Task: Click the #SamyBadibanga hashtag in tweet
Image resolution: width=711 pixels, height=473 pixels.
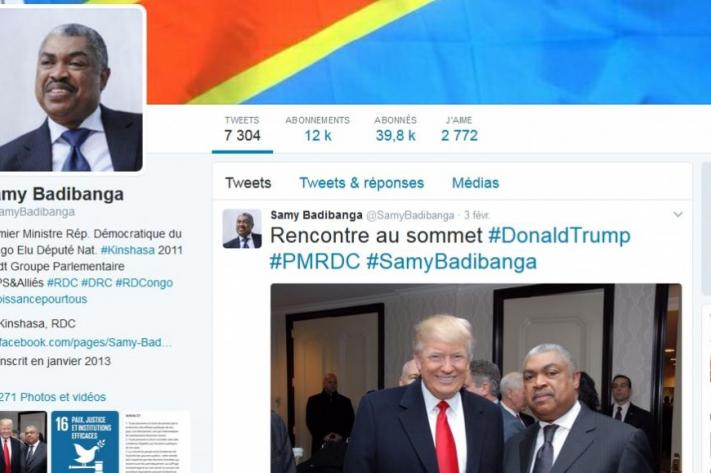Action: click(452, 262)
